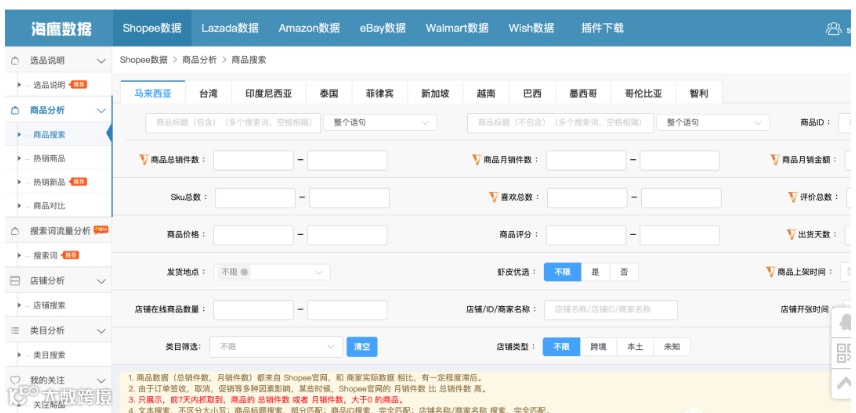Screen dimensions: 856x413
Task: Open 热销商品 in the sidebar
Action: [50, 158]
